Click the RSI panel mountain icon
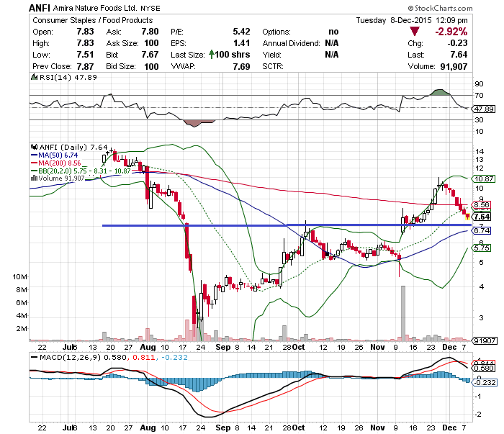The image size is (504, 434). pyautogui.click(x=34, y=77)
